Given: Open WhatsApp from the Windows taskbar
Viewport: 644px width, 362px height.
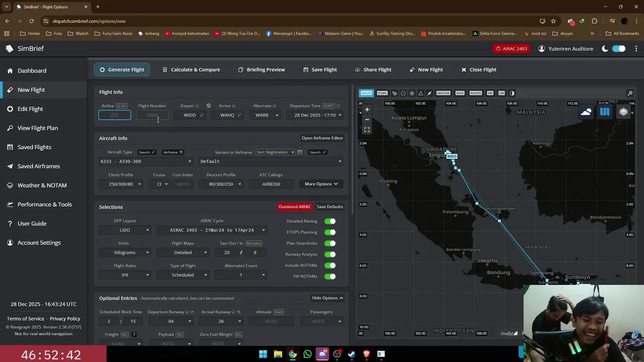Looking at the screenshot, I should pyautogui.click(x=307, y=354).
